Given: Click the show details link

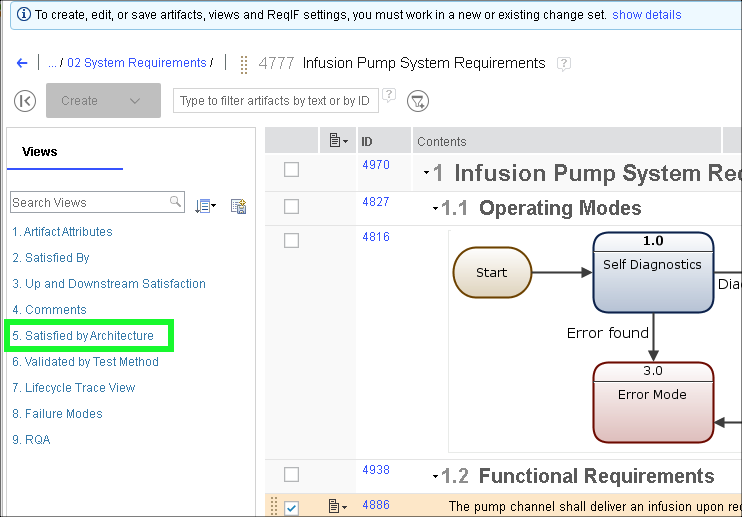Looking at the screenshot, I should pyautogui.click(x=646, y=15).
